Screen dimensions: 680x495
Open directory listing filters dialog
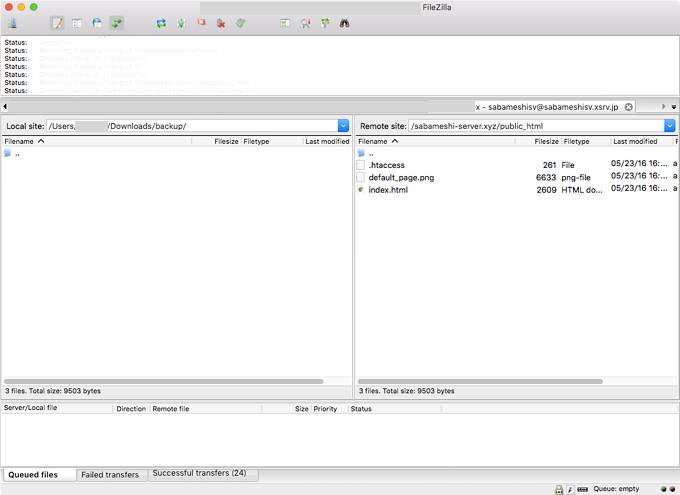tap(285, 23)
